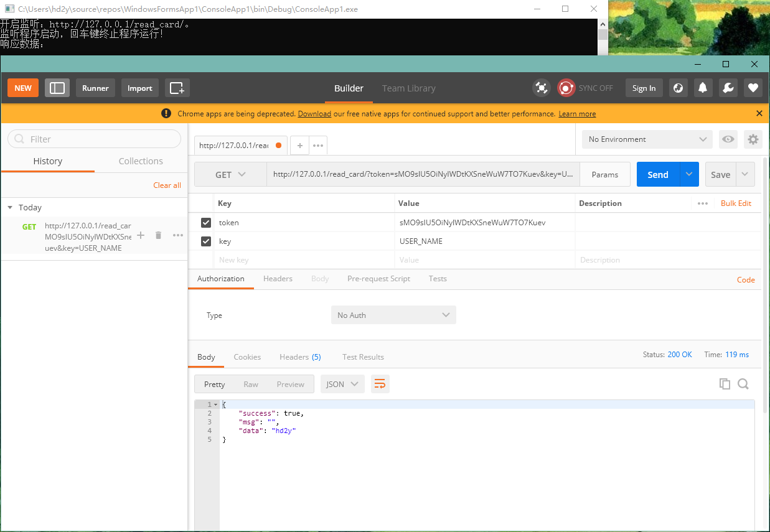Open the Collections sidebar tab

point(141,161)
